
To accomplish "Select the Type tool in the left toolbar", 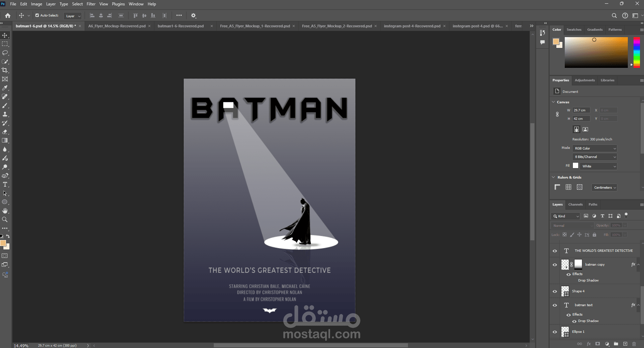I will 5,184.
